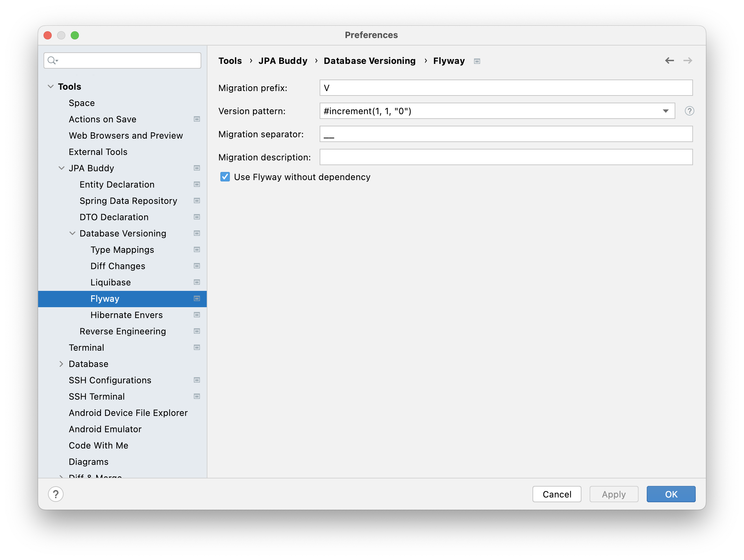The image size is (744, 560).
Task: Click the project settings icon on Actions on Save row
Action: pos(197,119)
